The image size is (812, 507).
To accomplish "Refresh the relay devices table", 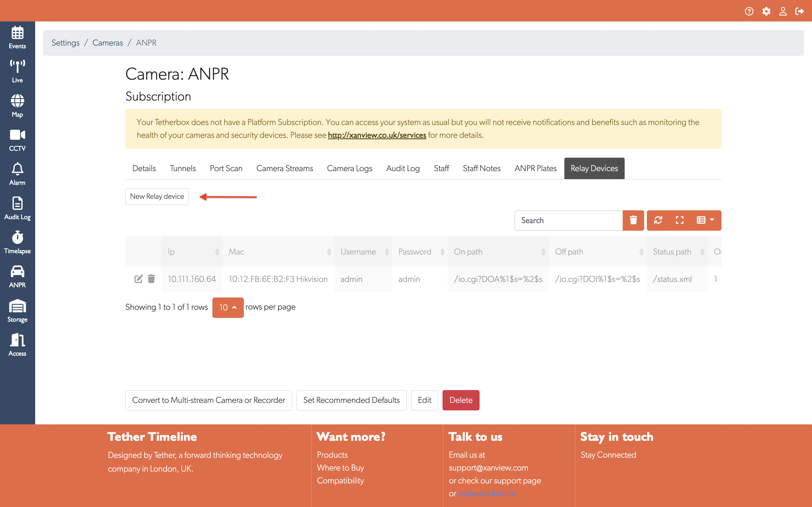I will [658, 220].
